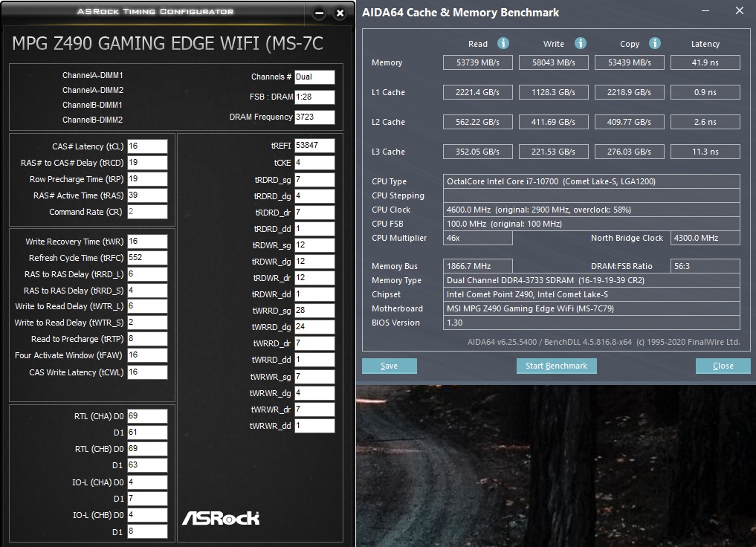Click the tWRRD_dg value field

coord(314,327)
